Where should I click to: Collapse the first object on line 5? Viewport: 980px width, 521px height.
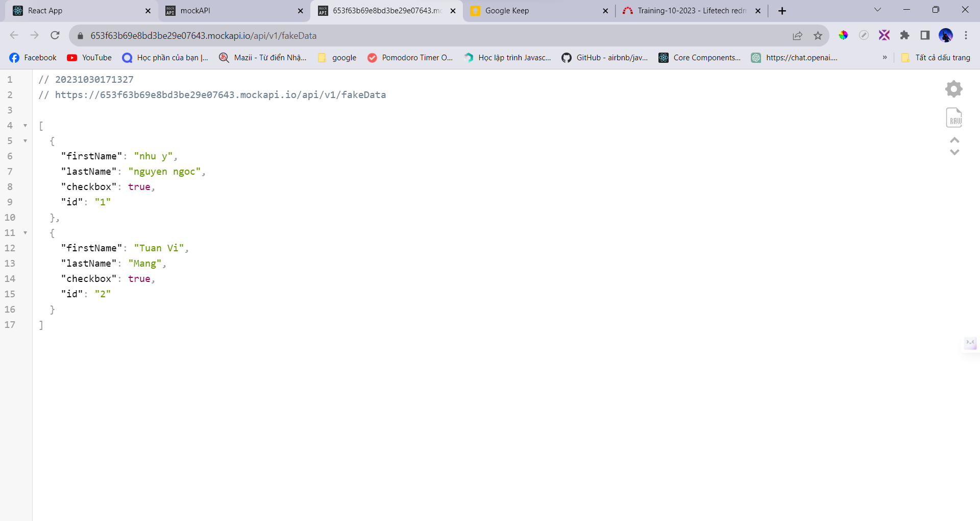[25, 141]
